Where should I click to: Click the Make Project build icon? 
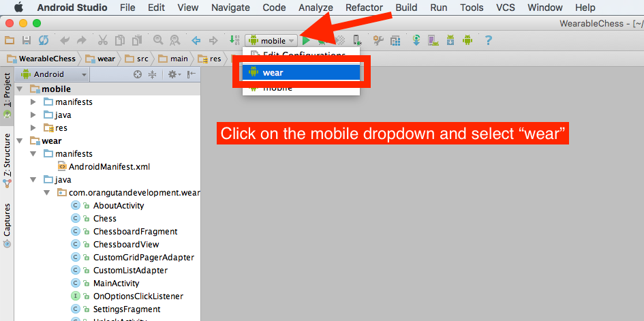[234, 40]
